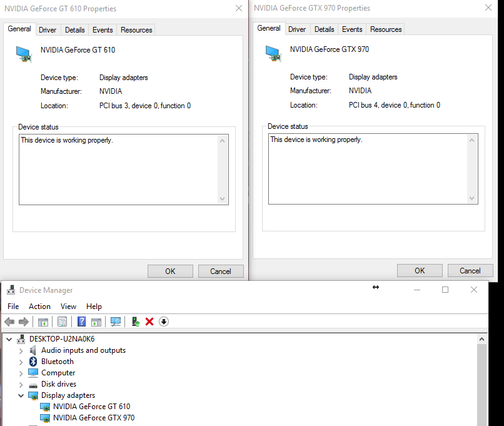Click the display adapter icon in GTX 970 Properties
Viewport: 504px width, 426px height.
point(273,54)
